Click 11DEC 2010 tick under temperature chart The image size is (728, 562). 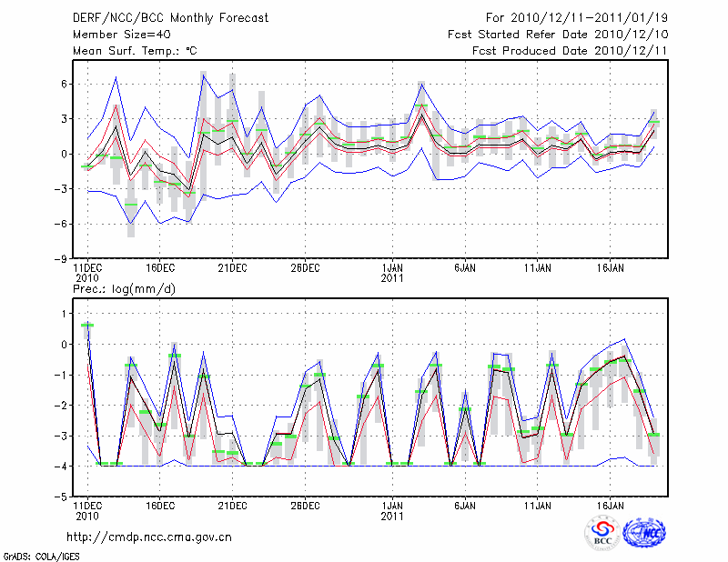[x=86, y=272]
